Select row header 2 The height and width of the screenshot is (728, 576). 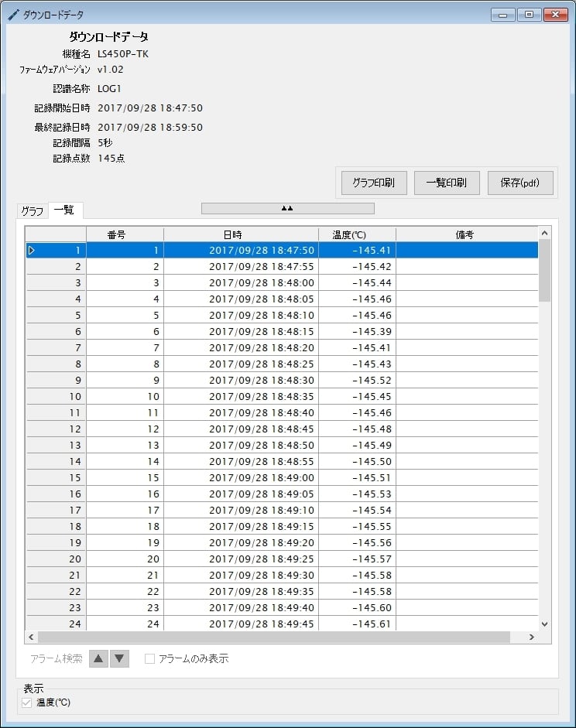click(x=57, y=266)
